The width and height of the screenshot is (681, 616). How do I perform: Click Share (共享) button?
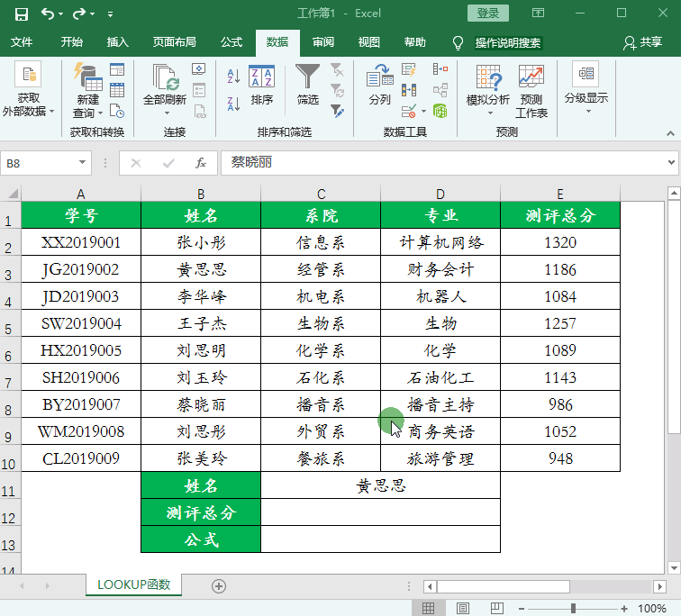642,42
